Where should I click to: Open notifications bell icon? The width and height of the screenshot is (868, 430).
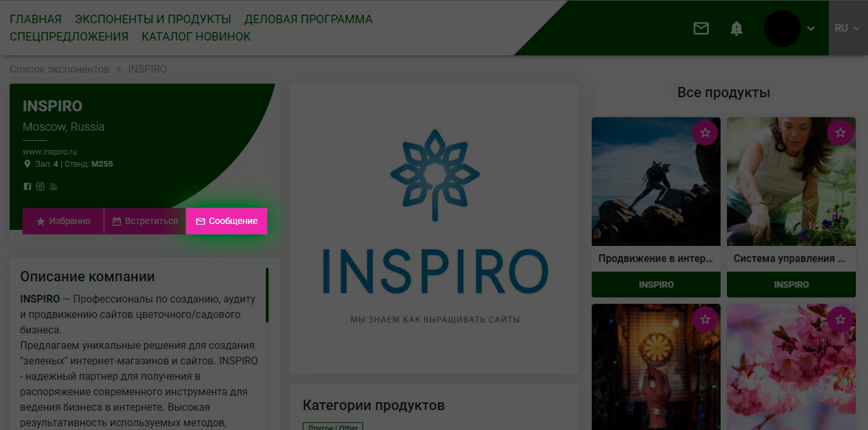(x=737, y=28)
